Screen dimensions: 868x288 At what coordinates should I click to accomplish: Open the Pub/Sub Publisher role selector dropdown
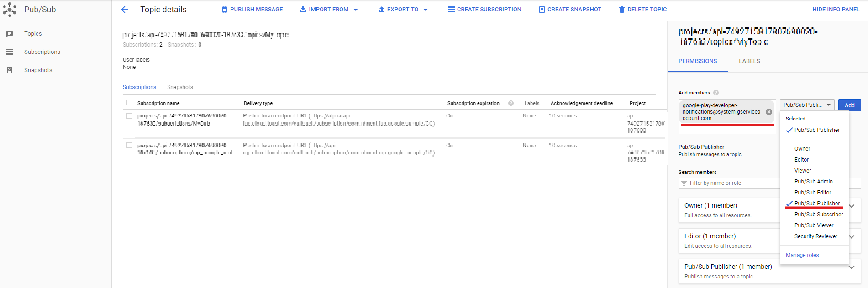(807, 105)
